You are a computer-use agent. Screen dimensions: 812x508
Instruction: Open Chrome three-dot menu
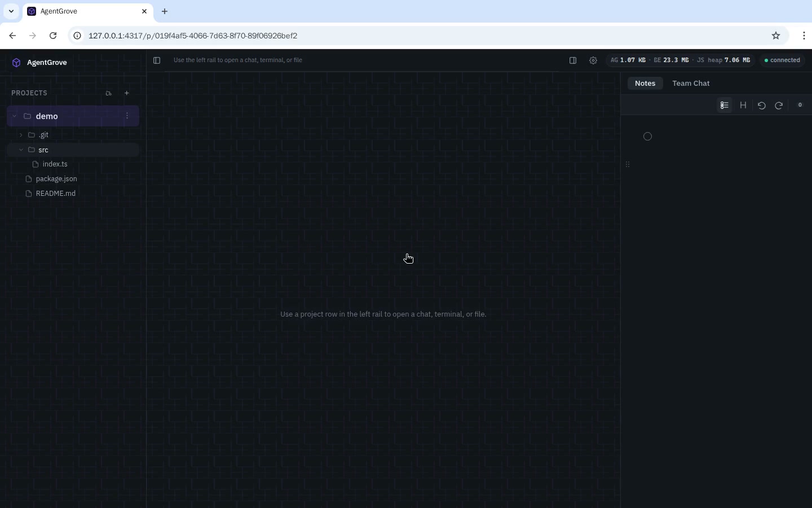[805, 36]
